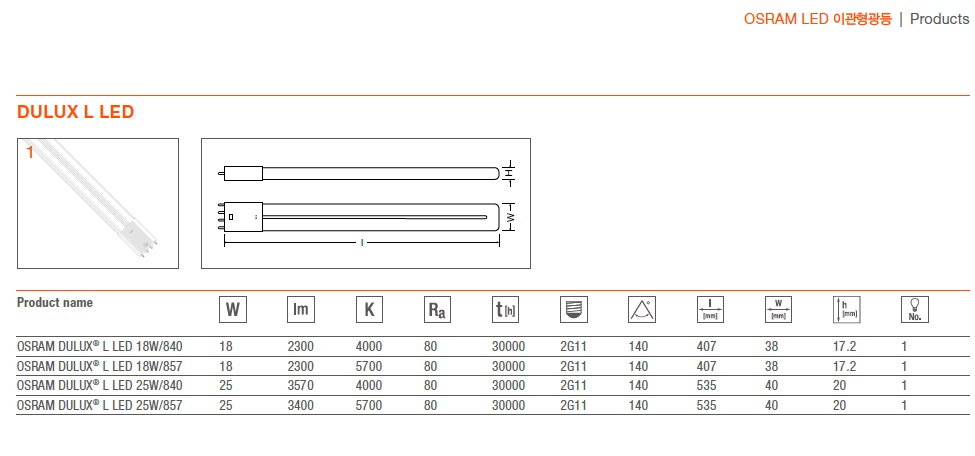The height and width of the screenshot is (456, 975).
Task: Click 407 length in the 18W/840 row
Action: pos(706,347)
